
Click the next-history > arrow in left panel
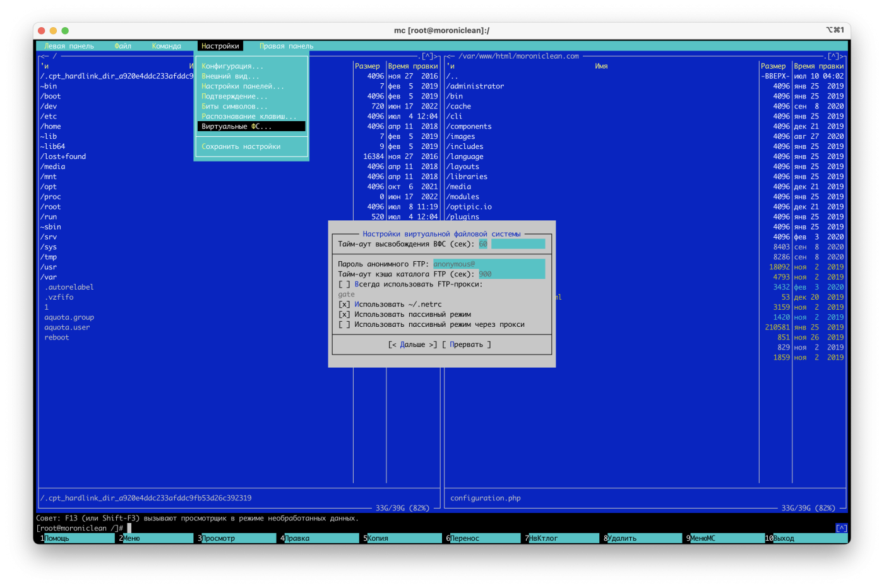click(437, 56)
